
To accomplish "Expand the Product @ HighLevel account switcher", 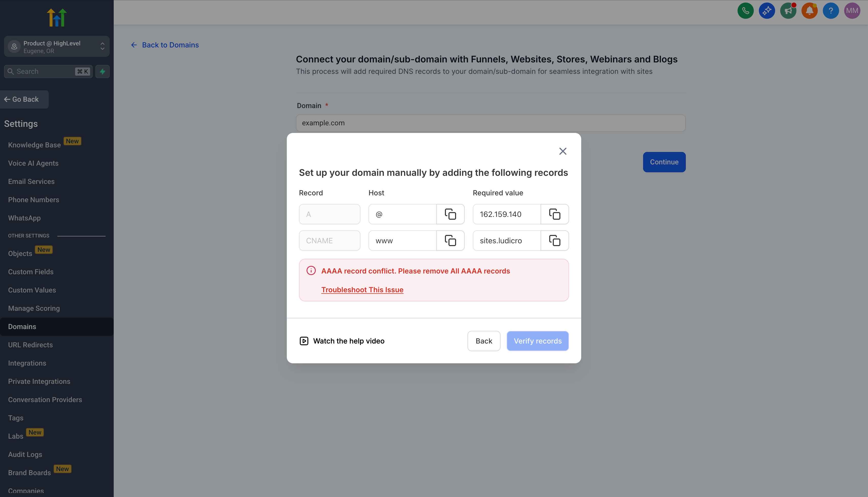I will 57,46.
